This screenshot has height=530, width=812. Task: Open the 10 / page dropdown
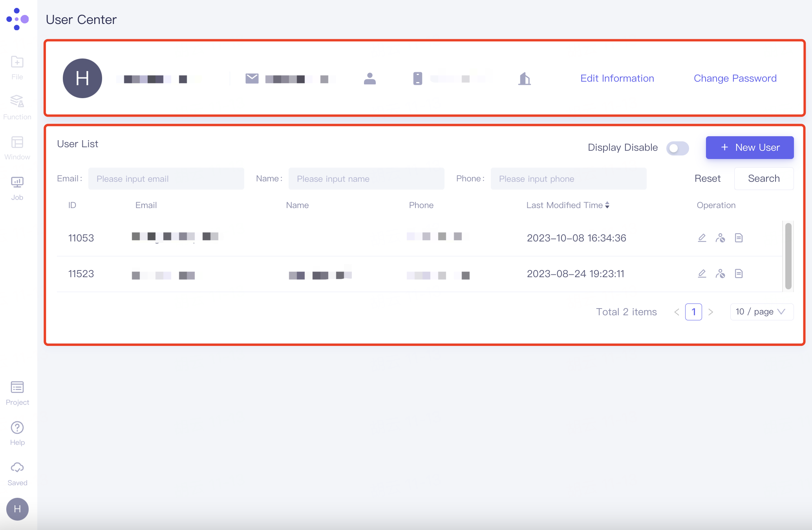pyautogui.click(x=761, y=312)
